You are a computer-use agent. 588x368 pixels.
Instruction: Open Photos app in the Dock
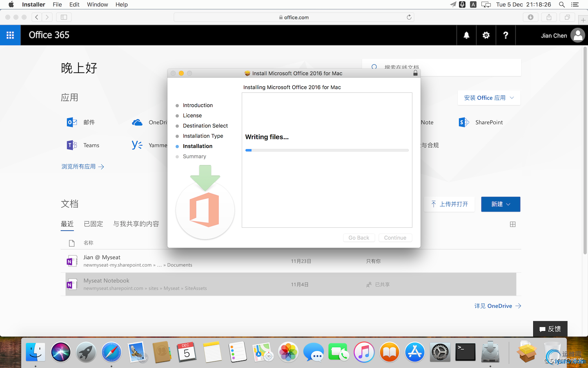coord(288,352)
